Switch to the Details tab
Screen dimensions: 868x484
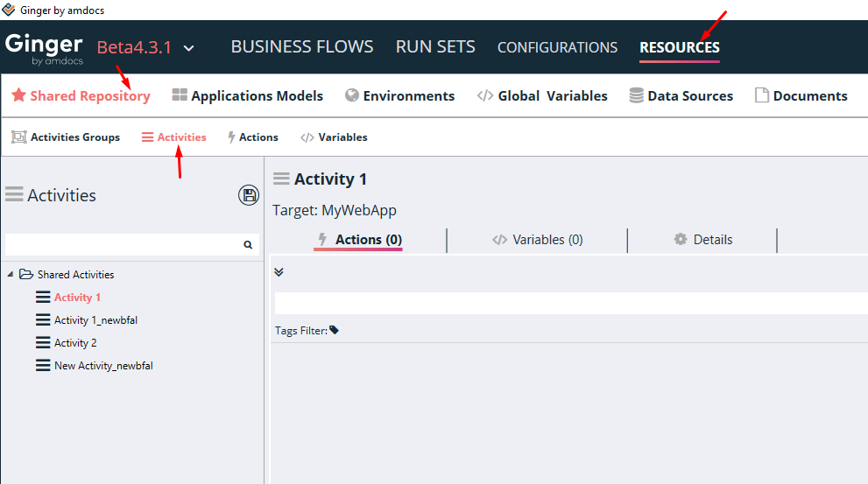(x=702, y=240)
